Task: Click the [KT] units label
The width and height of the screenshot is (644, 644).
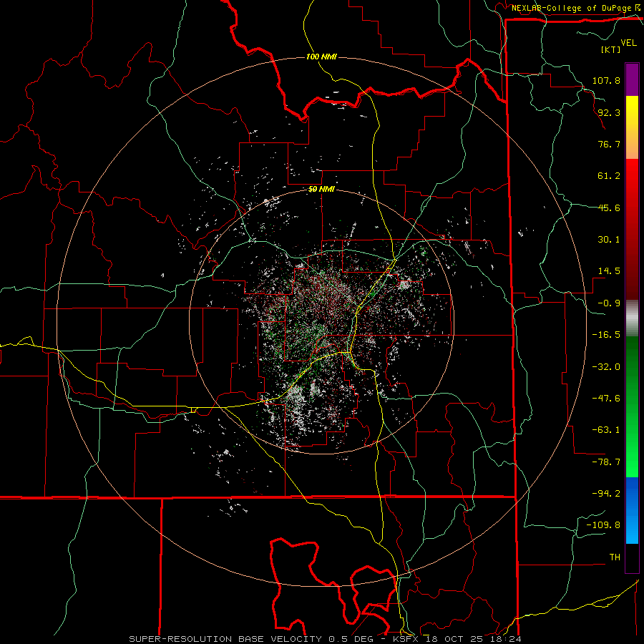Action: 611,49
